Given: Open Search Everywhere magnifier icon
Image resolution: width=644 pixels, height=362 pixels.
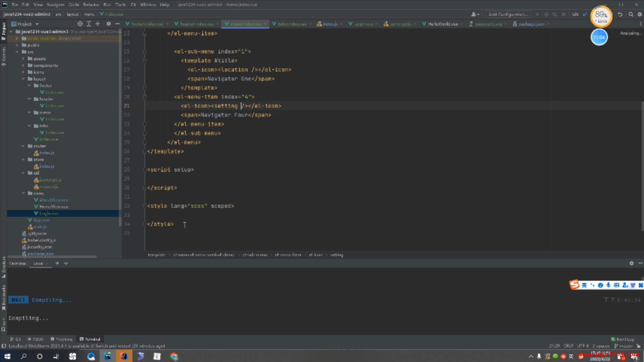Looking at the screenshot, I should 631,14.
